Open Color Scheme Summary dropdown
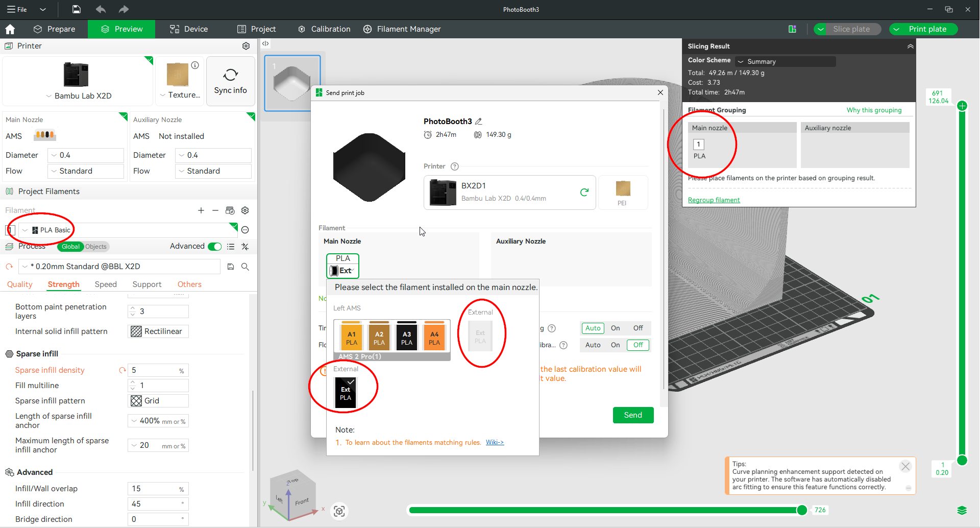 786,61
